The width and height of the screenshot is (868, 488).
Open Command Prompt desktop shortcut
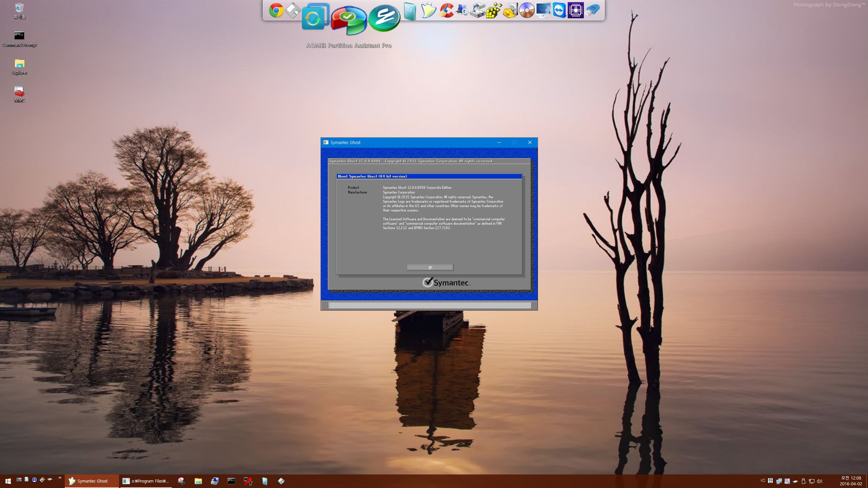pos(19,39)
